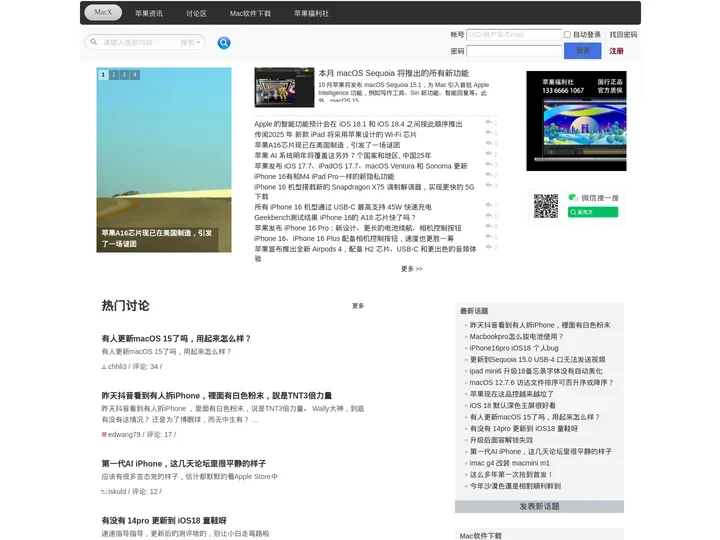Click 更多 next to 热门讨论
The image size is (720, 540).
[x=358, y=306]
